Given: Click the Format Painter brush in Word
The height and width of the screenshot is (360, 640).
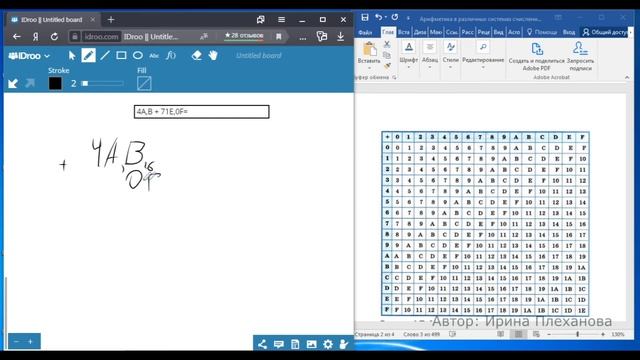Looking at the screenshot, I should (387, 66).
